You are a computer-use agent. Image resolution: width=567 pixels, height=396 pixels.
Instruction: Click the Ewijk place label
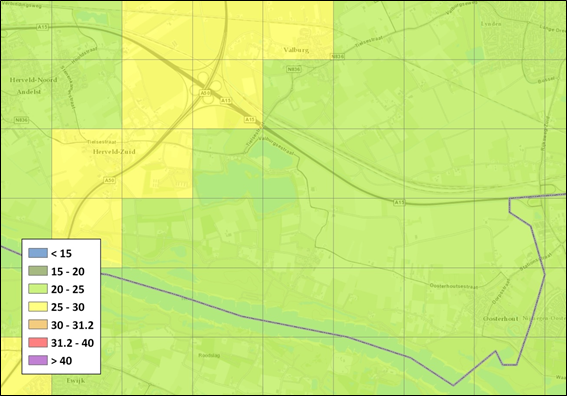click(76, 380)
